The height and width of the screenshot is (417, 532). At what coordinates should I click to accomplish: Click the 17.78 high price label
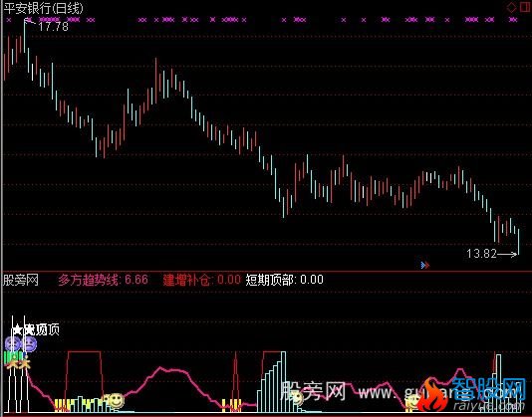pyautogui.click(x=53, y=27)
